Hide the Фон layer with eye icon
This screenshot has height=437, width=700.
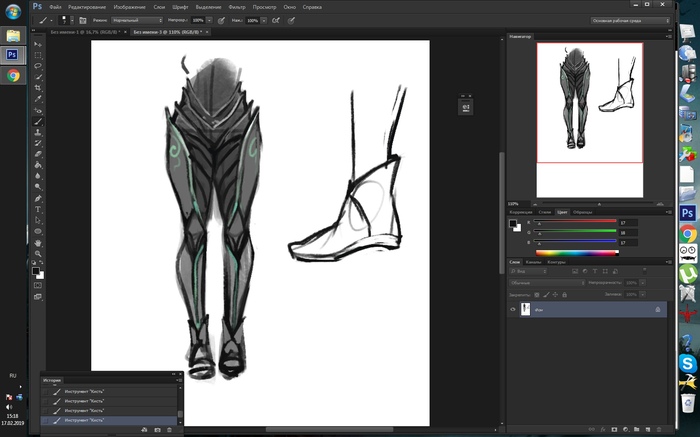point(514,310)
